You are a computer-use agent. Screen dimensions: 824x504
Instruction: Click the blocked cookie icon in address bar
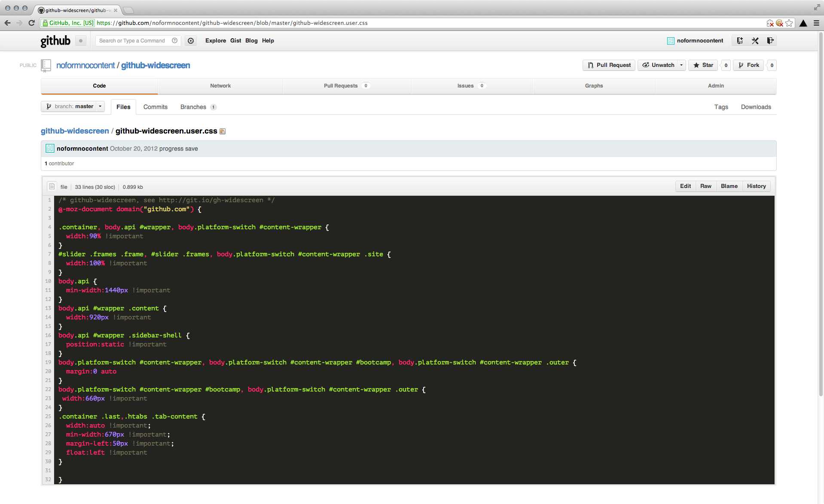coord(779,23)
